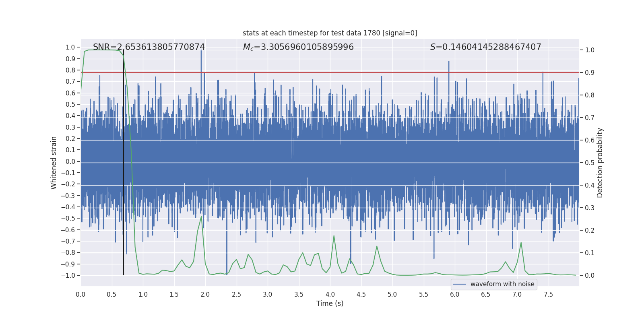644x322 pixels.
Task: Click the 'Whitened strain' y-axis label
Action: (x=54, y=163)
